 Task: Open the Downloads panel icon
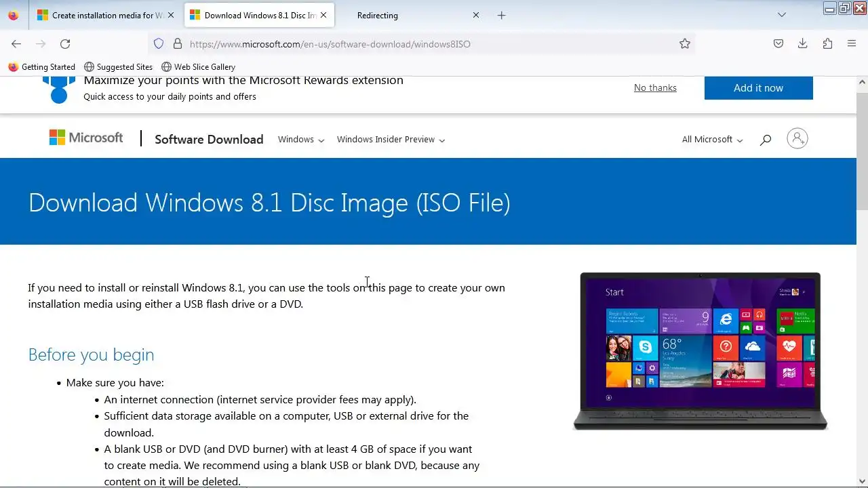(803, 43)
